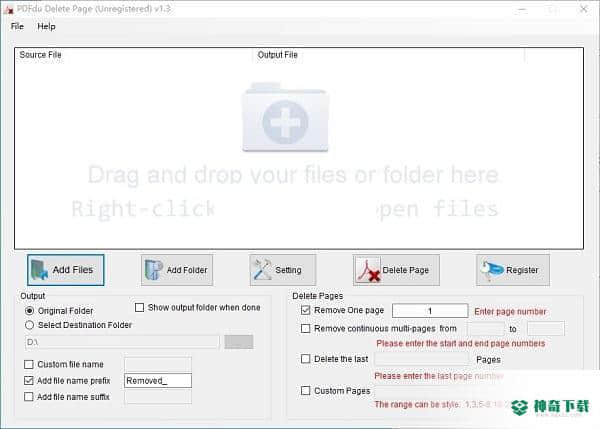Click the Add Files button
This screenshot has width=600, height=429.
point(65,270)
